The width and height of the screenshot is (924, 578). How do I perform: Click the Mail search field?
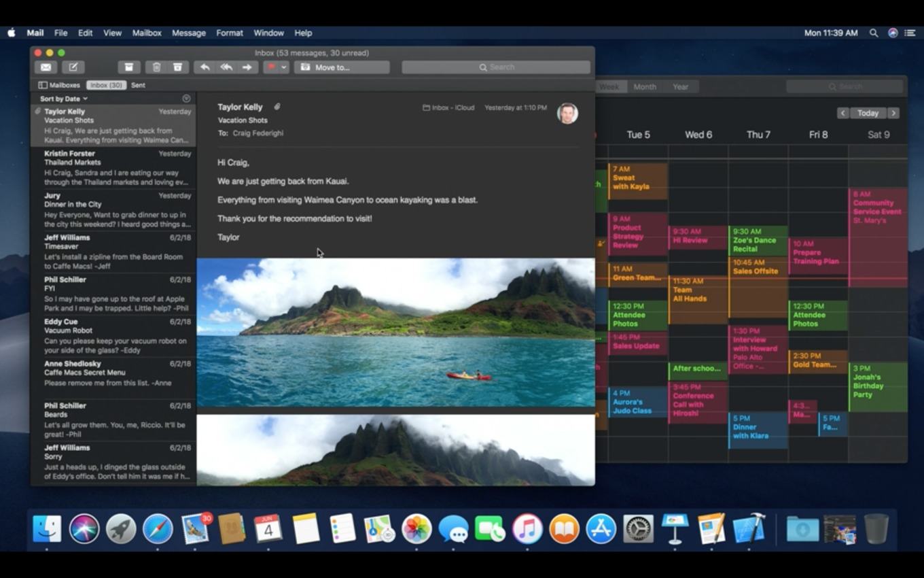point(496,67)
